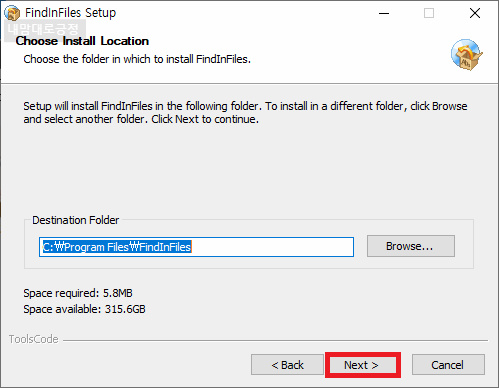This screenshot has height=388, width=499.
Task: Click the FindInFiles title bar icon
Action: coord(12,13)
